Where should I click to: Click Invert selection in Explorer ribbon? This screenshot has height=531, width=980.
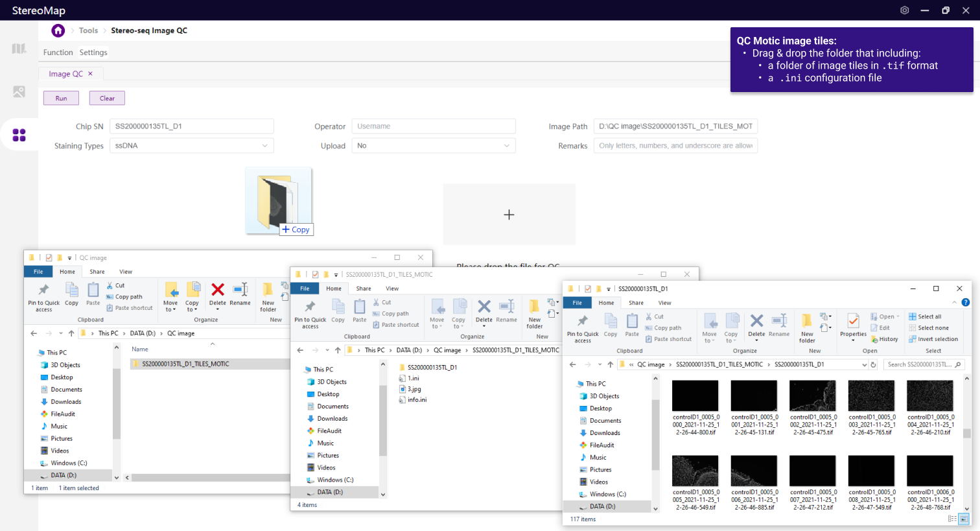[x=933, y=339]
